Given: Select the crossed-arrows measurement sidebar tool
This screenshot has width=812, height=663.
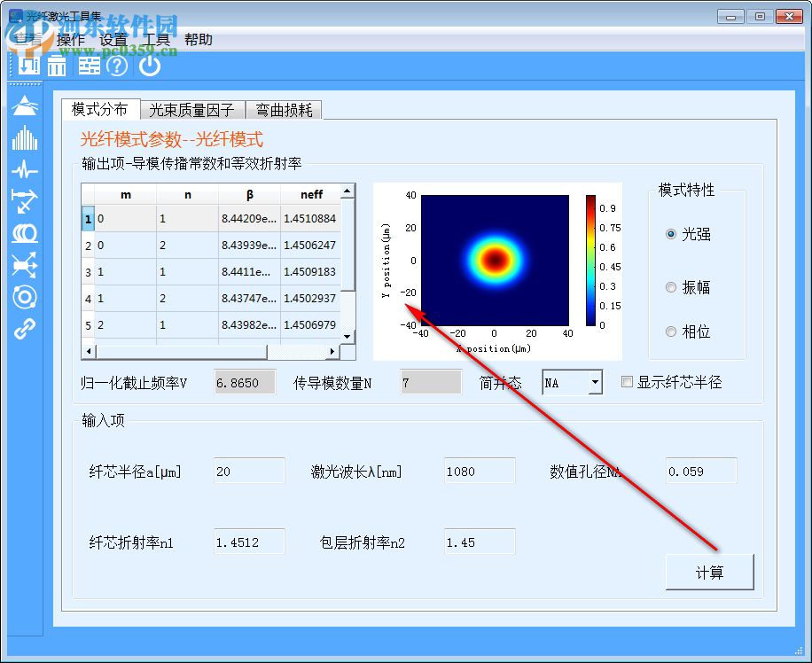Looking at the screenshot, I should pos(24,202).
